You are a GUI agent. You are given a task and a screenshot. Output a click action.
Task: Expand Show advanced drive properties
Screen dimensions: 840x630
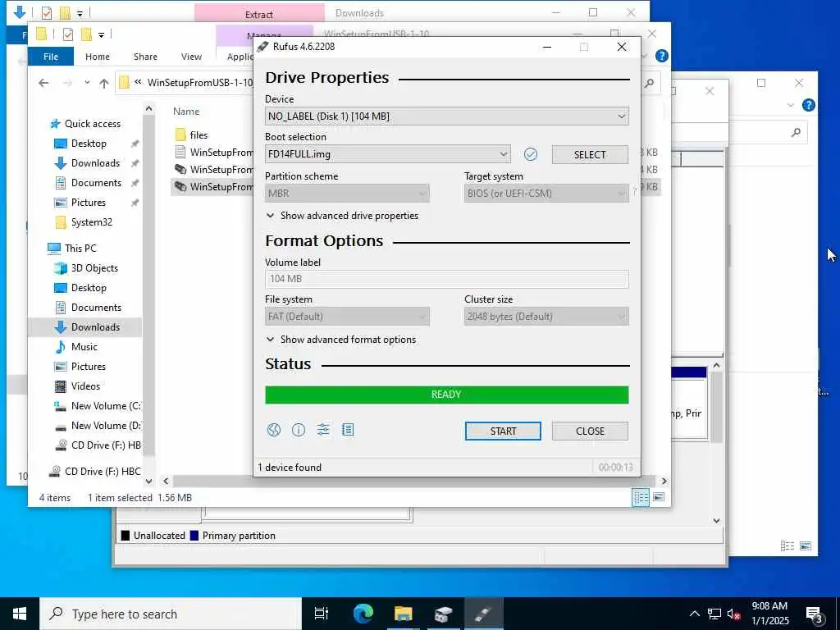coord(342,216)
